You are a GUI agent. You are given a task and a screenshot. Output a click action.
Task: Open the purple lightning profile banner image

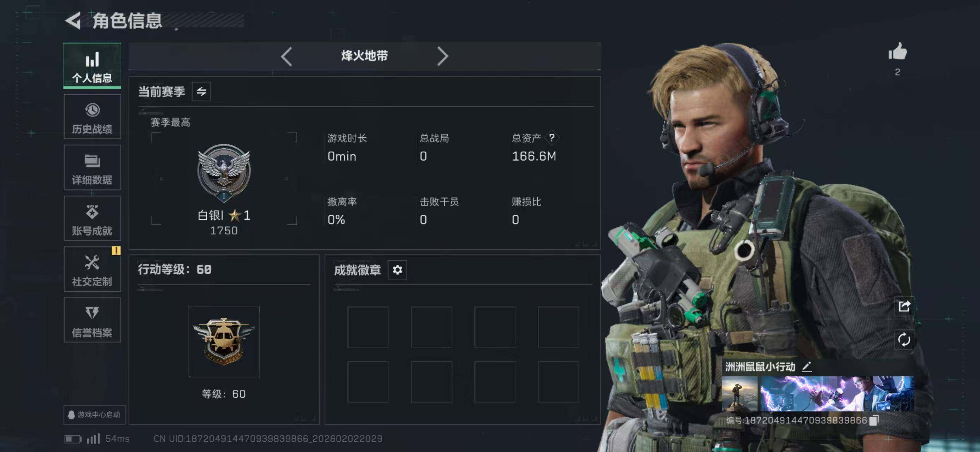(x=837, y=394)
